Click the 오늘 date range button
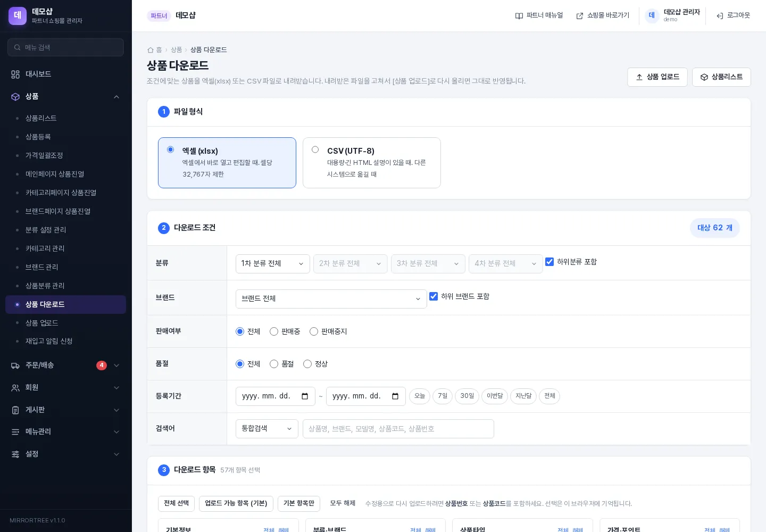The image size is (766, 532). coord(420,396)
